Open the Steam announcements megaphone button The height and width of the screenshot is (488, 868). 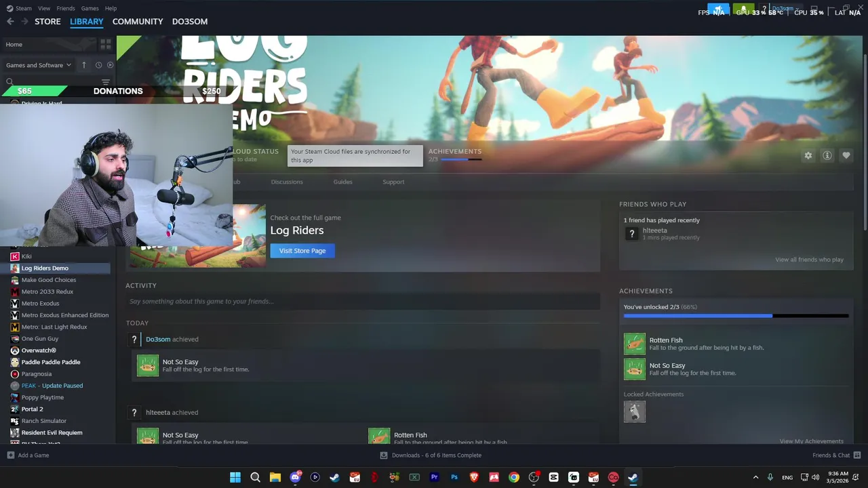click(719, 9)
